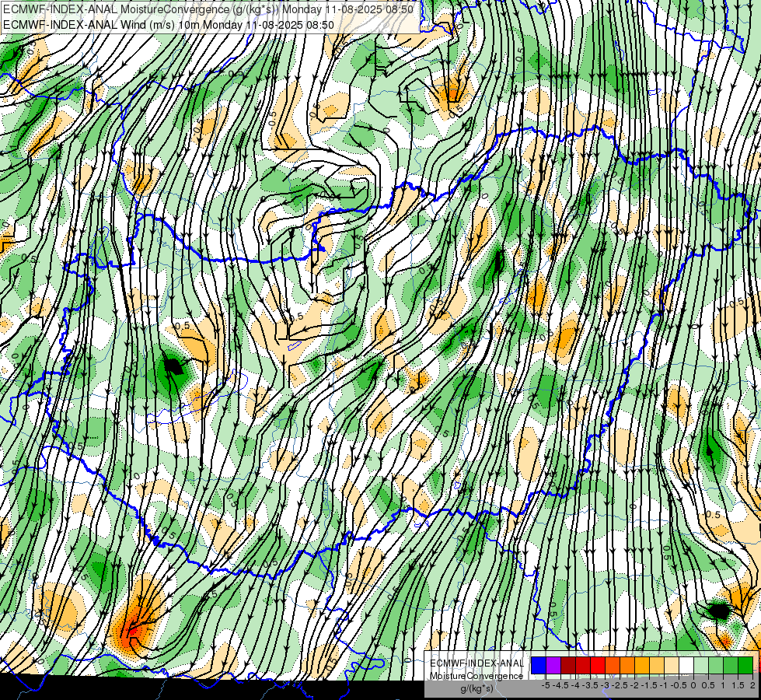This screenshot has width=761, height=700.
Task: Click the g/(kg*s) unit label in the legend
Action: (x=476, y=688)
